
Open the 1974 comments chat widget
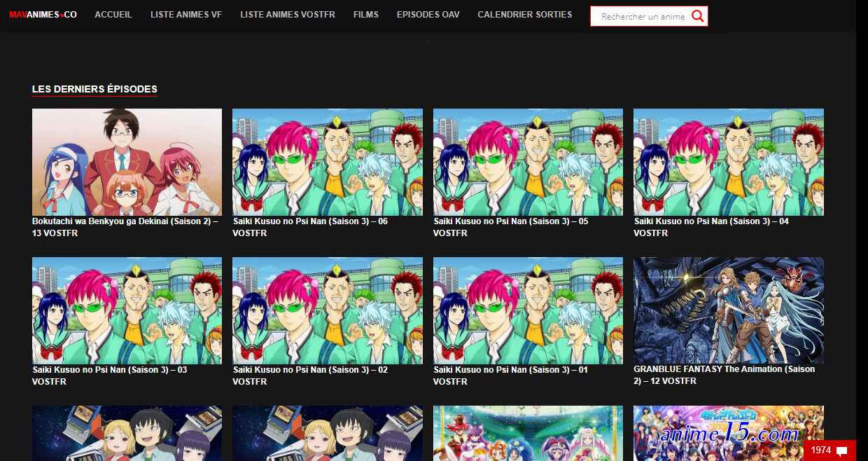click(829, 450)
